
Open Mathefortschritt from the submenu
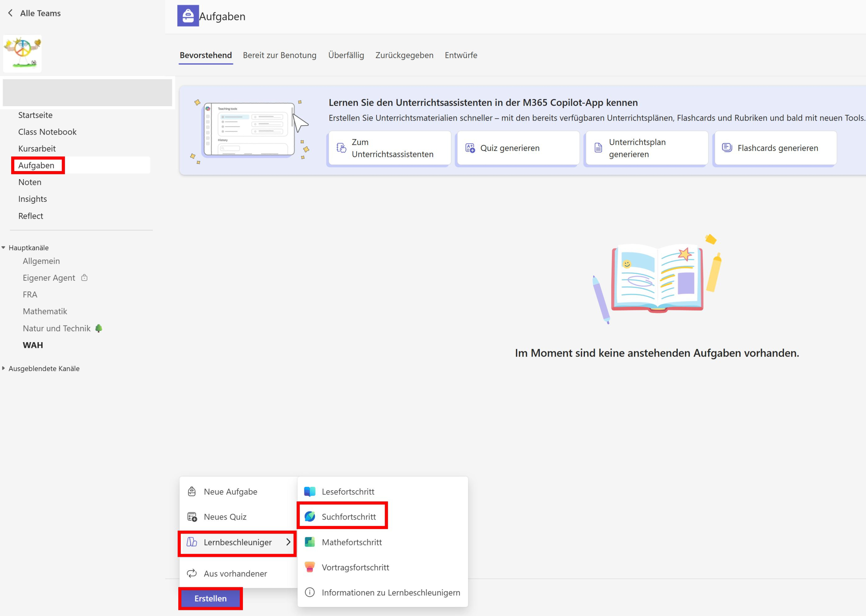[x=351, y=542]
